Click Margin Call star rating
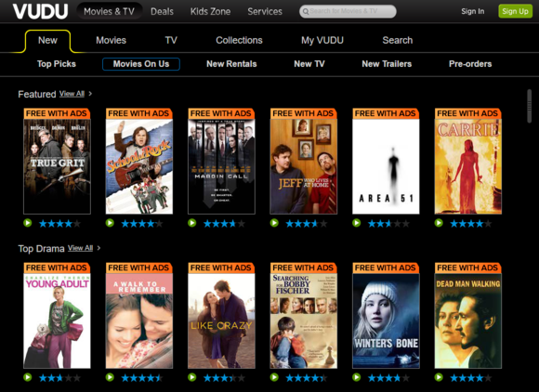539x392 pixels. click(225, 224)
